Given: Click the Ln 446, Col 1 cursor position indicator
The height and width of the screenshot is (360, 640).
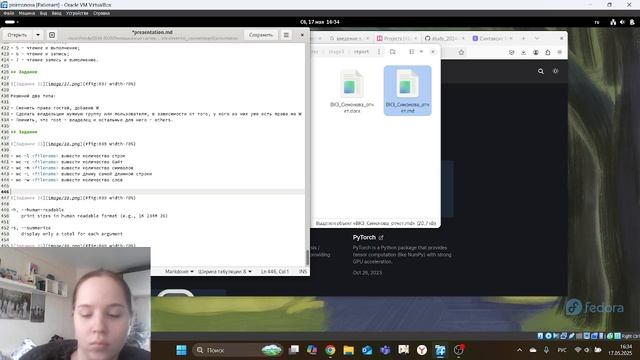Looking at the screenshot, I should tap(275, 271).
